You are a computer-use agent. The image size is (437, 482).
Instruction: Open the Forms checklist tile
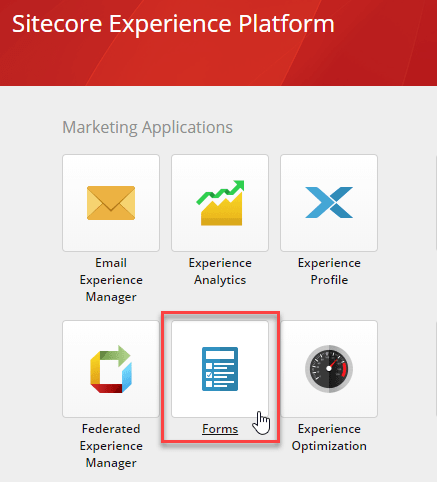point(220,369)
